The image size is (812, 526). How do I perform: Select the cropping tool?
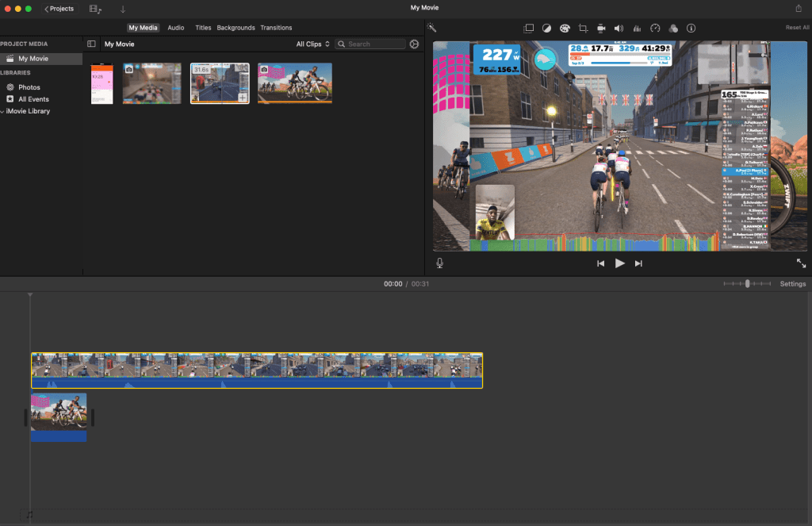point(583,28)
